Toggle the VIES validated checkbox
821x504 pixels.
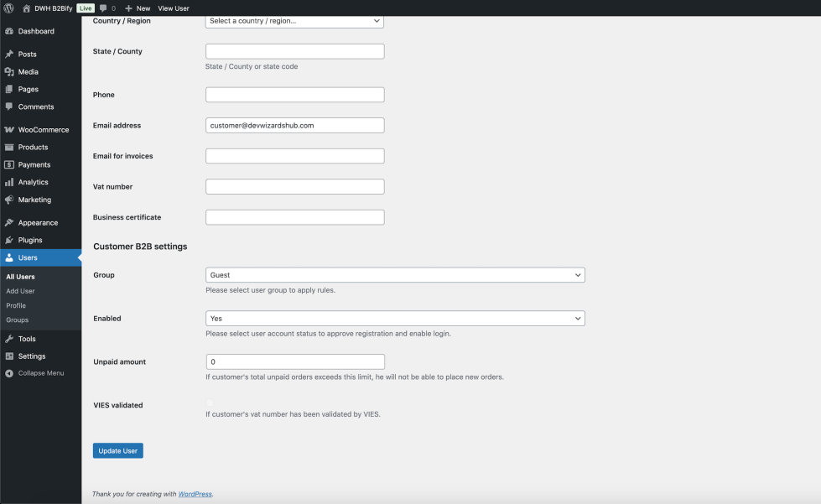210,404
